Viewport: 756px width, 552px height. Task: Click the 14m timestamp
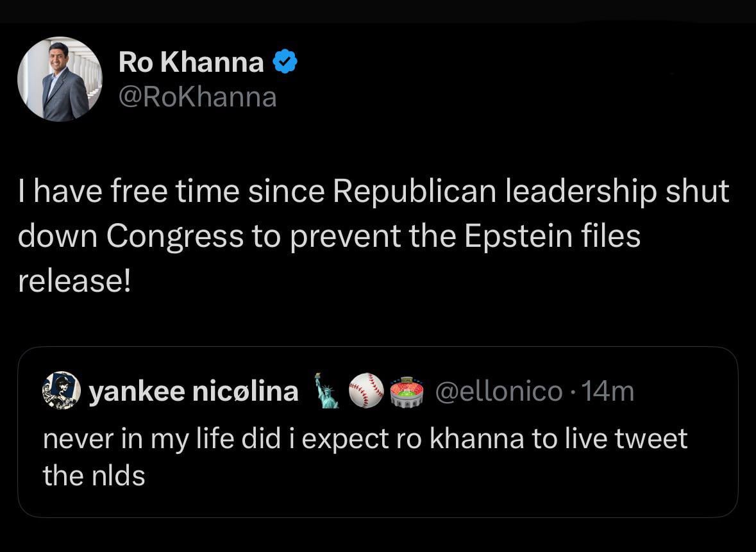pos(606,391)
